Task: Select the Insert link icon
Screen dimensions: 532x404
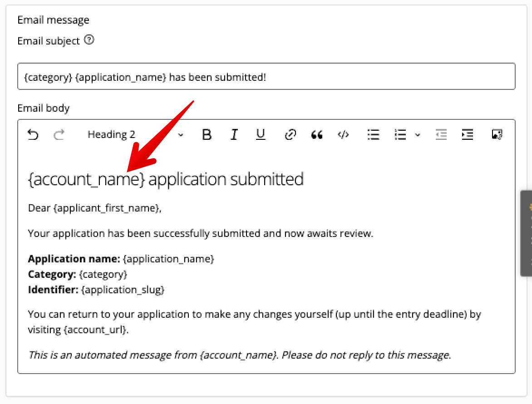Action: click(x=290, y=134)
